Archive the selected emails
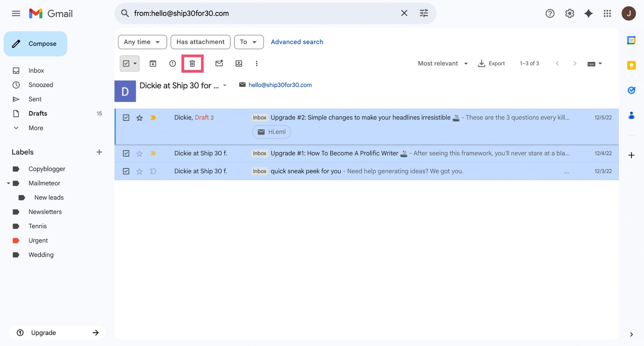The image size is (644, 346). [x=153, y=63]
